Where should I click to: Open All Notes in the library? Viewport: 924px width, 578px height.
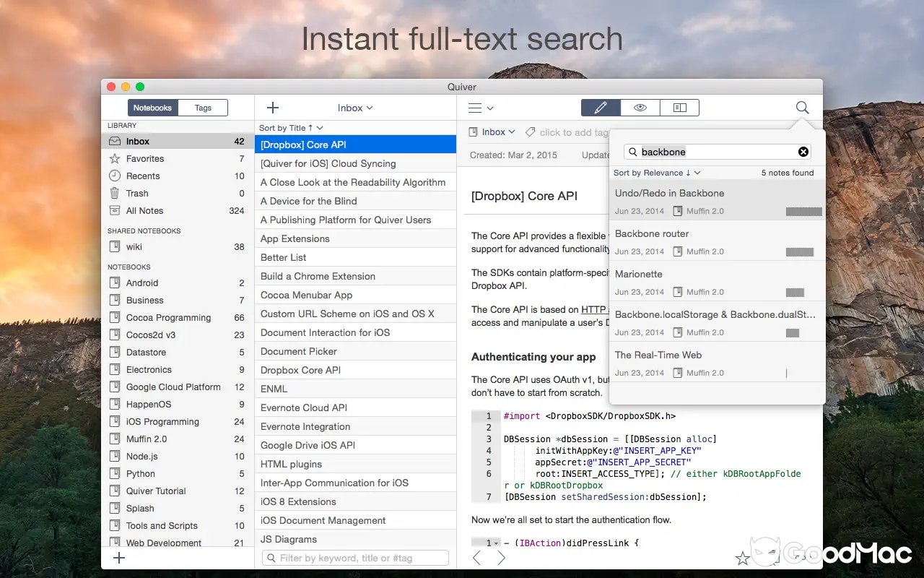178,211
